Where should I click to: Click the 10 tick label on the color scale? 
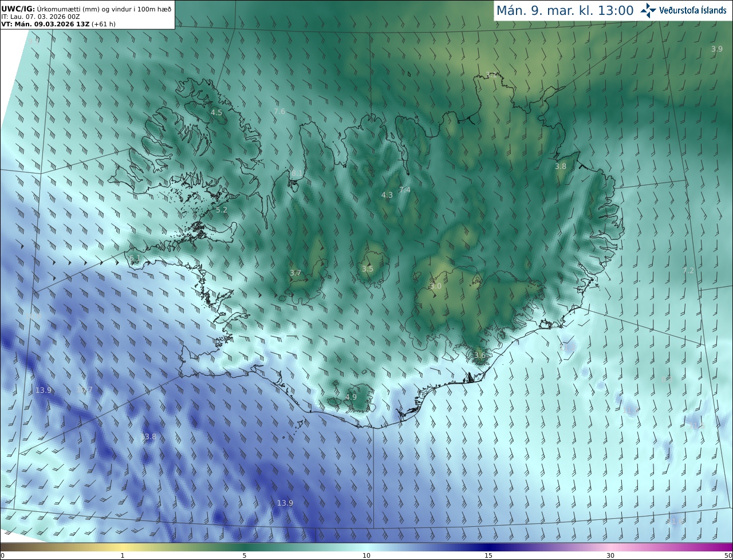pos(366,555)
